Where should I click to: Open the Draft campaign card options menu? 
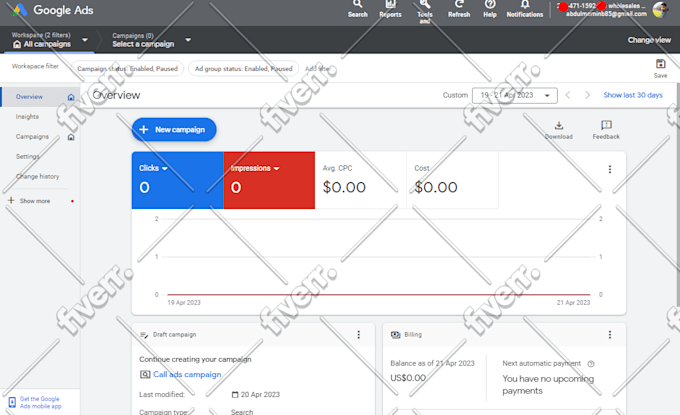click(x=359, y=334)
